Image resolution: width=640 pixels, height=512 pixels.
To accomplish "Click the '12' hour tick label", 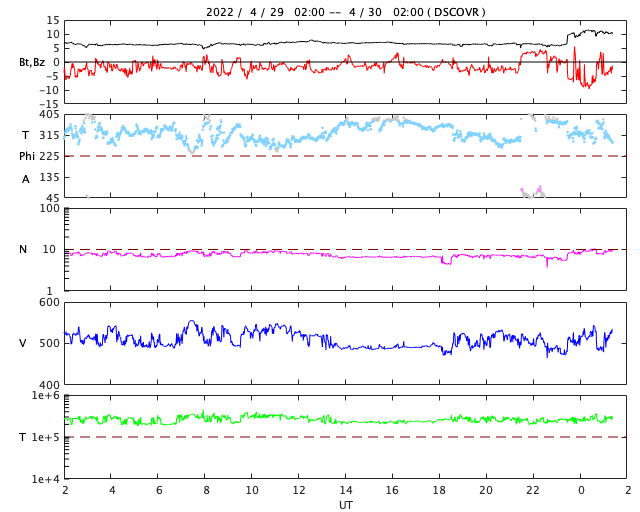I will pos(299,490).
